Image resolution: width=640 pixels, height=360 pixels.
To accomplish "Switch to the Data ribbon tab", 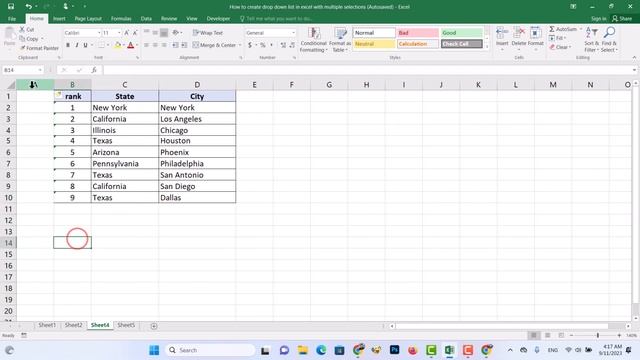I will pyautogui.click(x=146, y=18).
